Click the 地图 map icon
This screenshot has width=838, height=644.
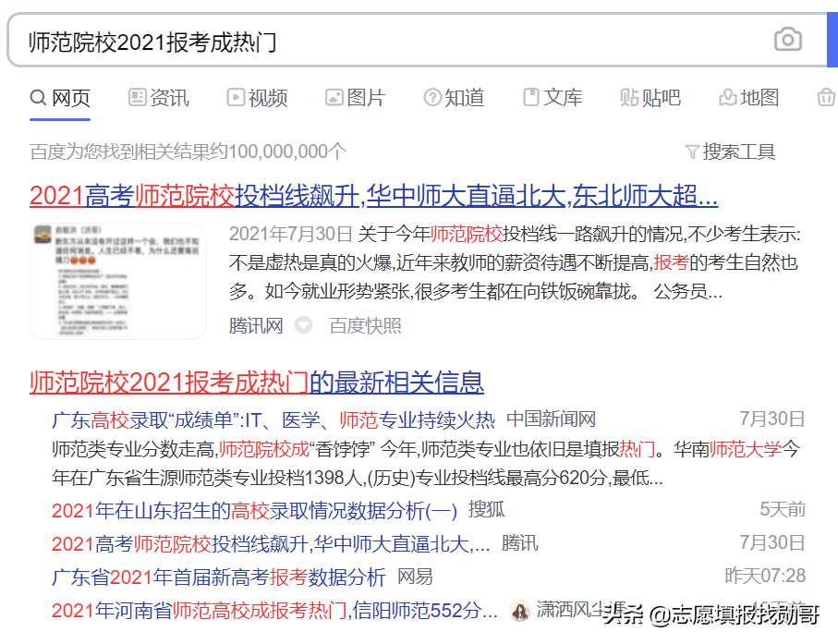click(x=726, y=97)
